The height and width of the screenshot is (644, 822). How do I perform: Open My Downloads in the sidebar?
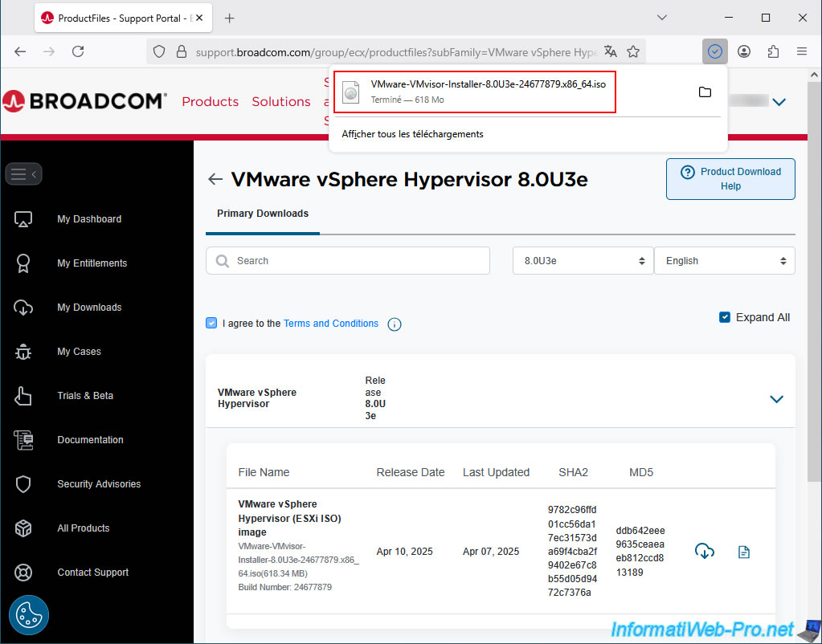[89, 308]
